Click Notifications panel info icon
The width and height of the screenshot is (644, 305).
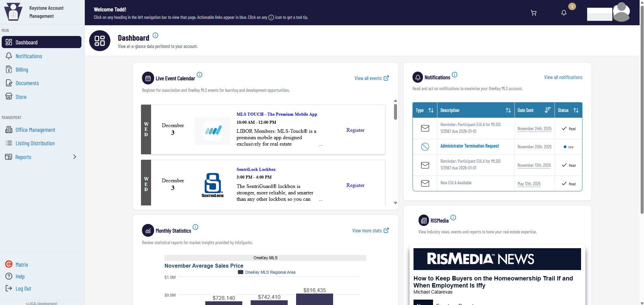pos(455,75)
